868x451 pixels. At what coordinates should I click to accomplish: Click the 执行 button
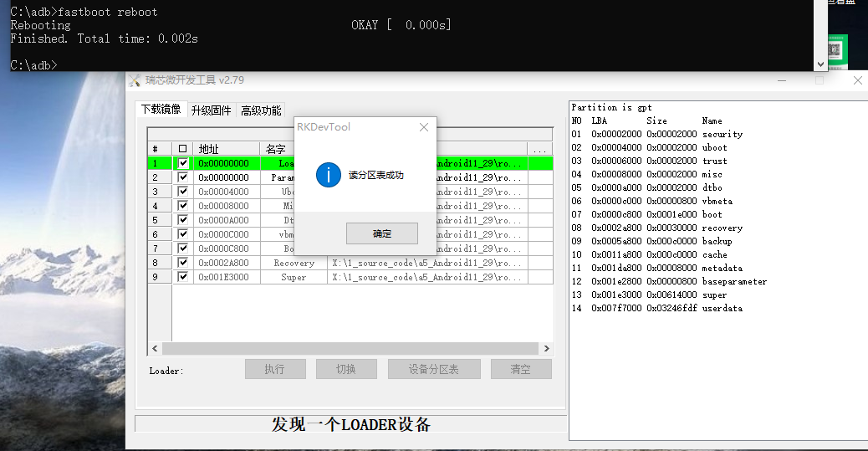(x=274, y=369)
